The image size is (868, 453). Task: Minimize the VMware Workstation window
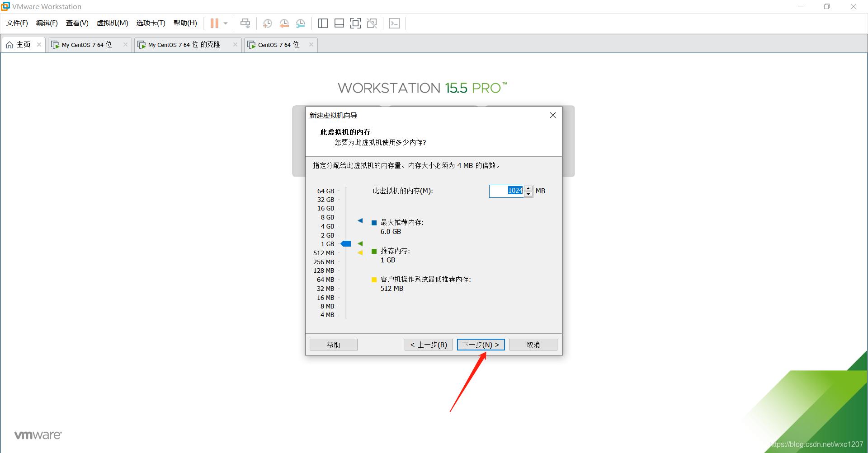pyautogui.click(x=801, y=6)
